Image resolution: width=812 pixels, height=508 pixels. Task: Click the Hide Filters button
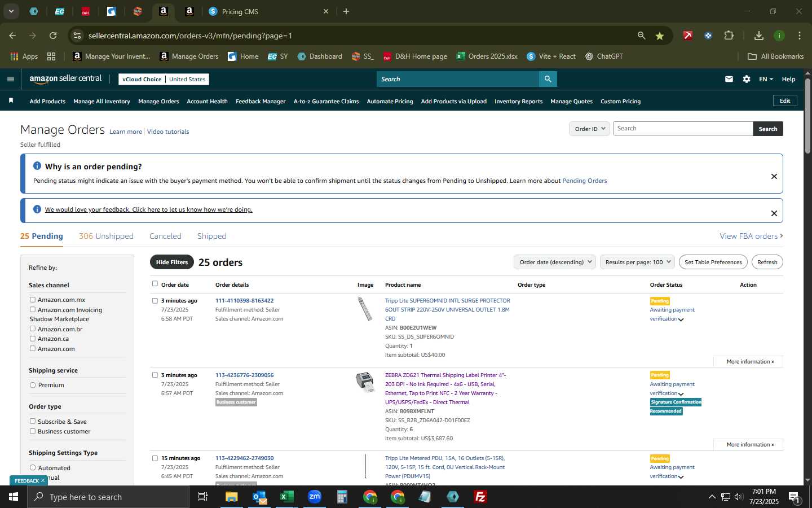(x=171, y=262)
